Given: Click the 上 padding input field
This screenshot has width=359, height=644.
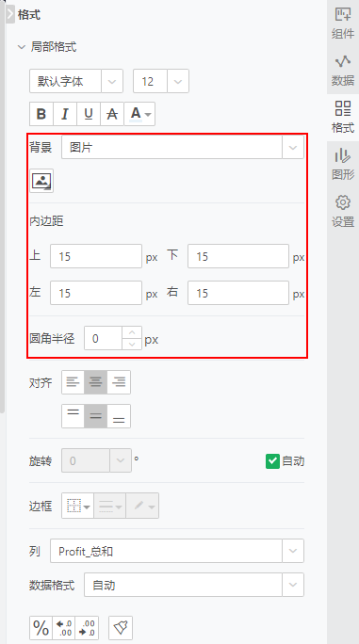Looking at the screenshot, I should click(96, 256).
